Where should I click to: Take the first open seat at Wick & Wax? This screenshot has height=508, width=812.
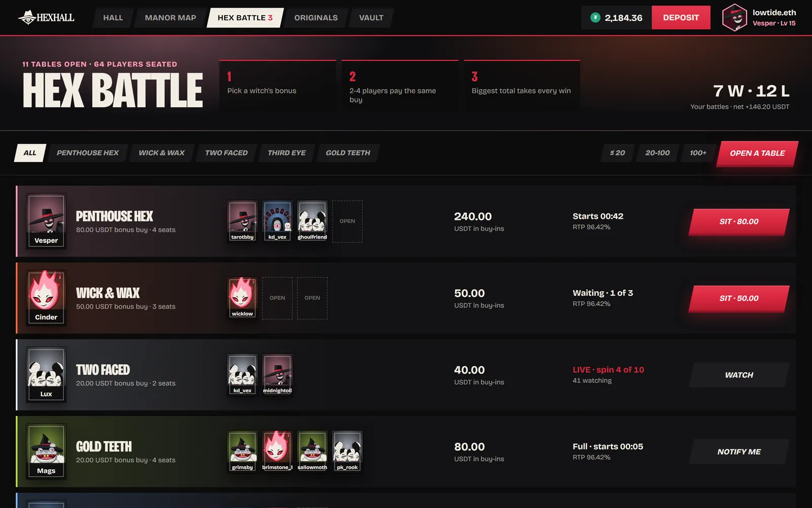278,298
